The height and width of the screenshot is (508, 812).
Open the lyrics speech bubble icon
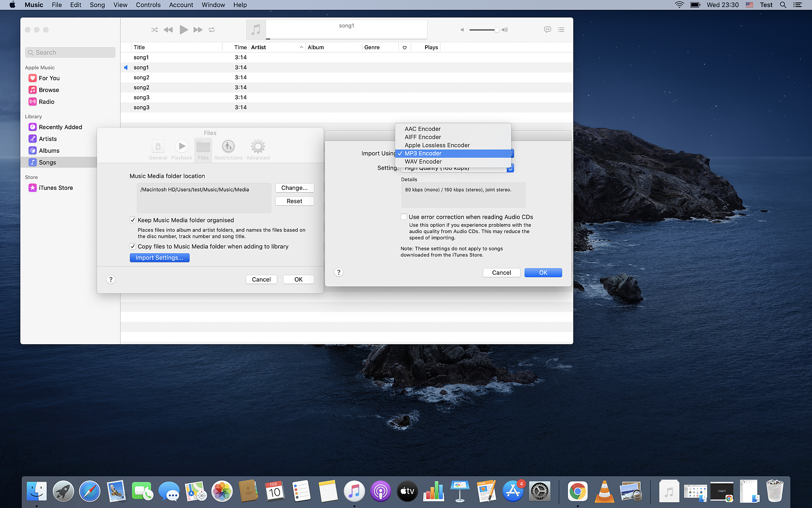[x=547, y=30]
